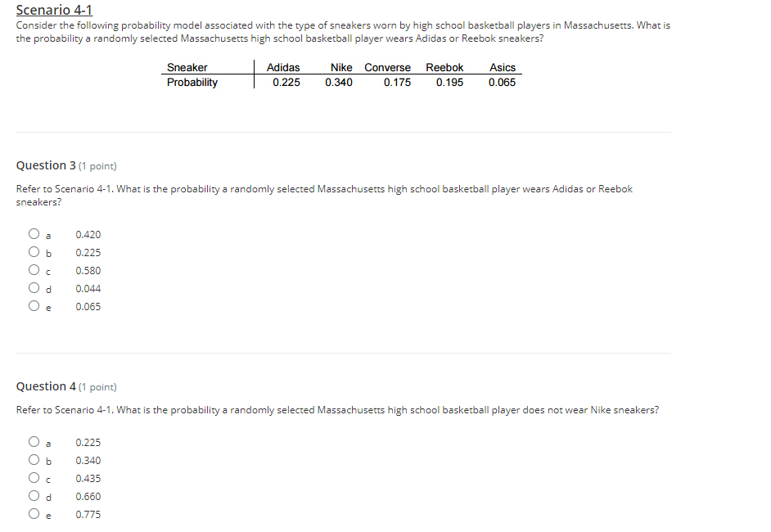
Task: Select answer 0.225 for Question 3
Action: click(34, 251)
